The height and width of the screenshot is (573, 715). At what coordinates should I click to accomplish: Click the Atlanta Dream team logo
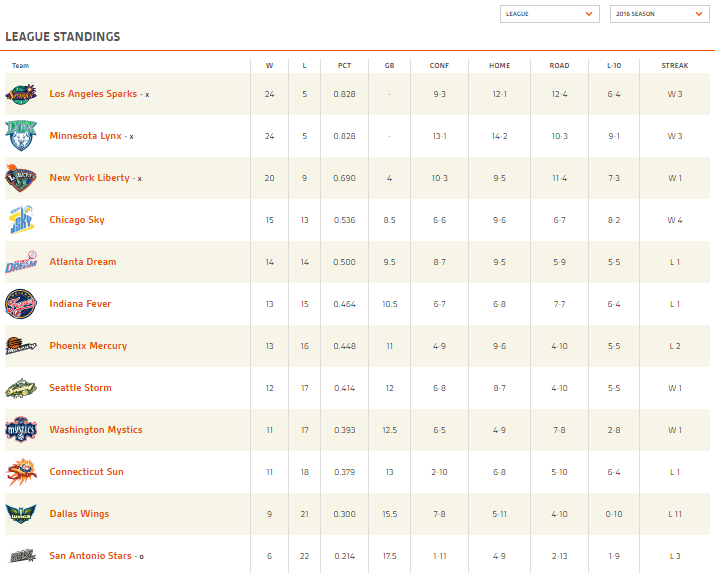click(x=21, y=262)
